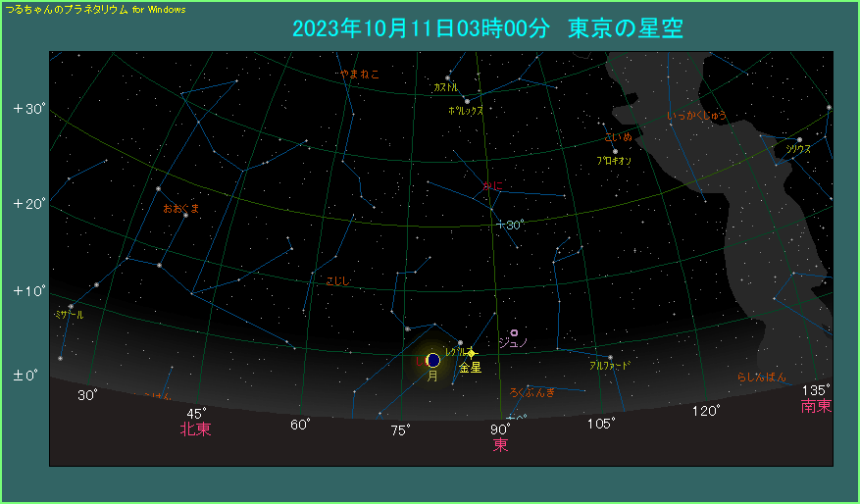
Task: Click the かに constellation label
Action: pos(492,185)
